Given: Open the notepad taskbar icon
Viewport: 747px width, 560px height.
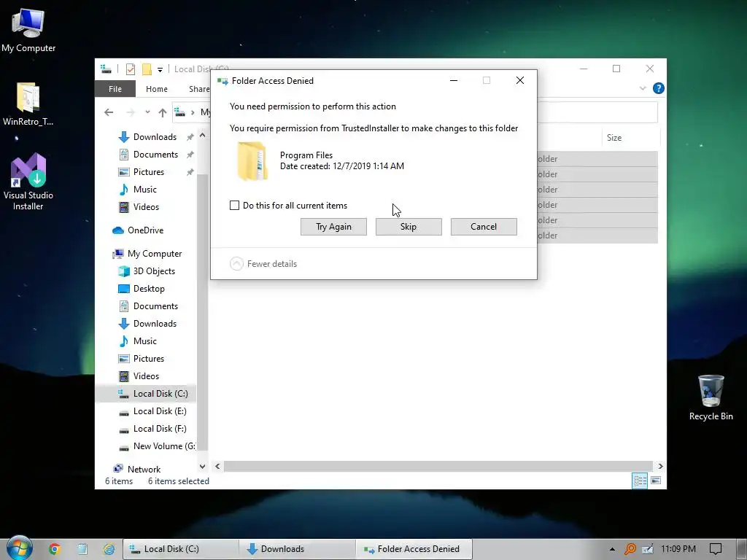Looking at the screenshot, I should 82,549.
